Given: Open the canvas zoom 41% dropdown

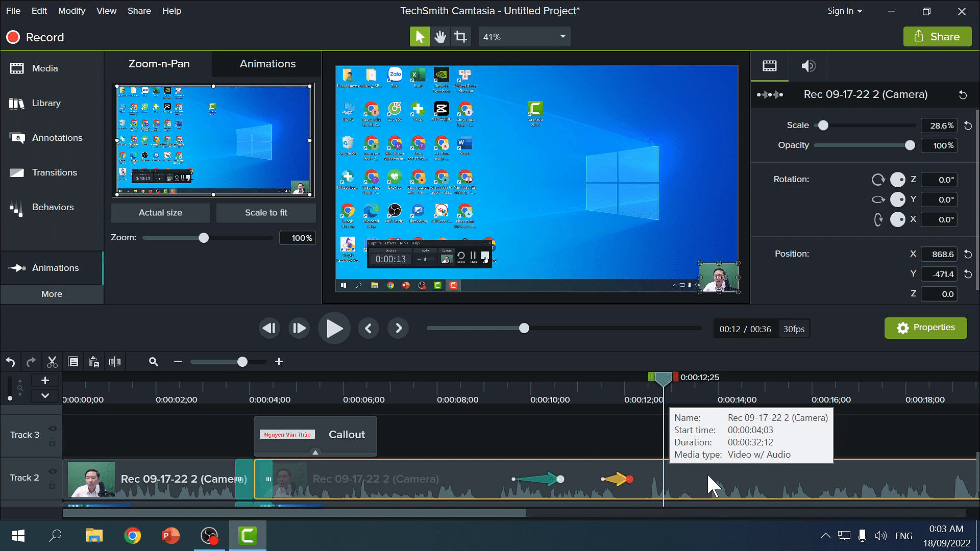Looking at the screenshot, I should tap(524, 37).
